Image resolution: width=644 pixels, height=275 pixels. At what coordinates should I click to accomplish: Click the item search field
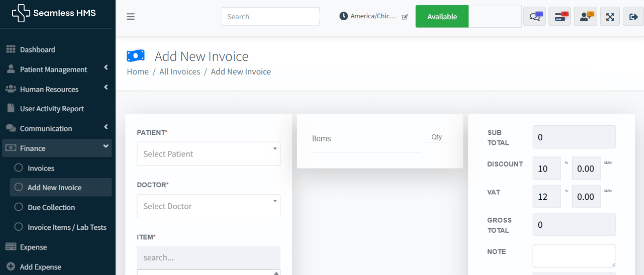208,258
